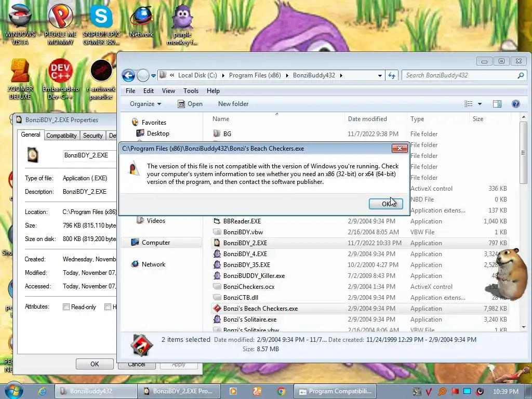Select the Embarcadero Dev-C++ desktop icon

[60, 79]
